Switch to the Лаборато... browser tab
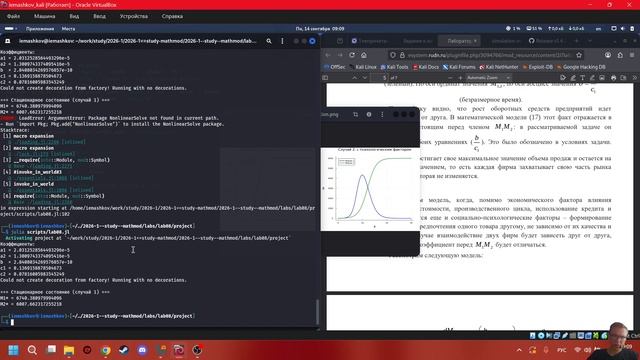Image resolution: width=640 pixels, height=360 pixels. point(459,41)
